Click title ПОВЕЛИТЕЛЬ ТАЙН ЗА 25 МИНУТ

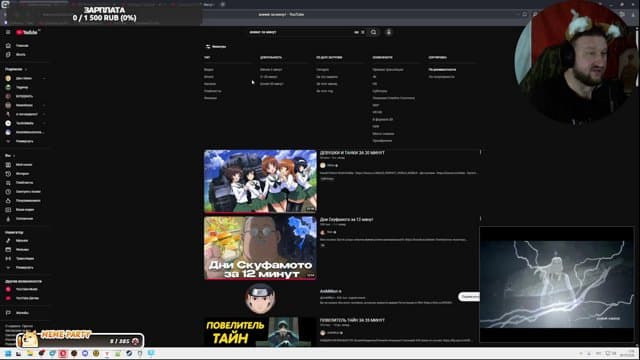pos(352,320)
